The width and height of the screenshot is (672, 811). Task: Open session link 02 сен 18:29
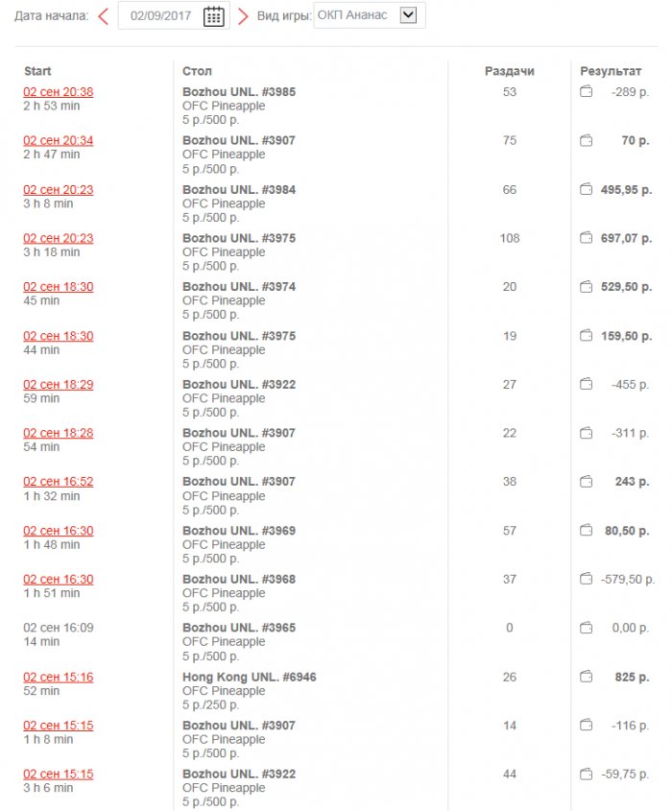(59, 384)
